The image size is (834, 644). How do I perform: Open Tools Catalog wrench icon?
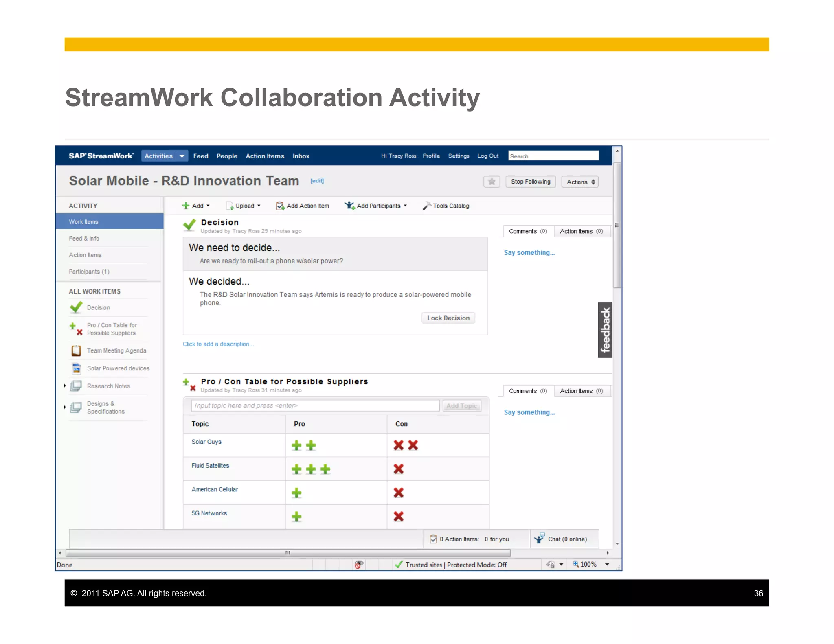[x=427, y=206]
